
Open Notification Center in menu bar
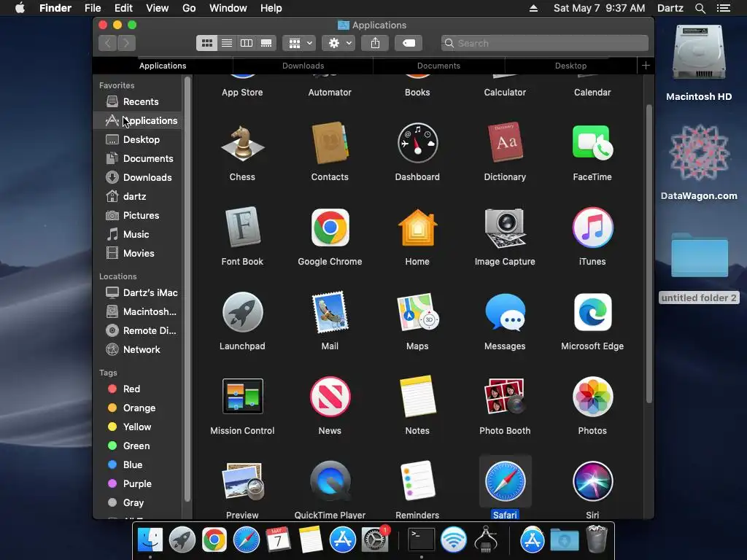pyautogui.click(x=724, y=8)
